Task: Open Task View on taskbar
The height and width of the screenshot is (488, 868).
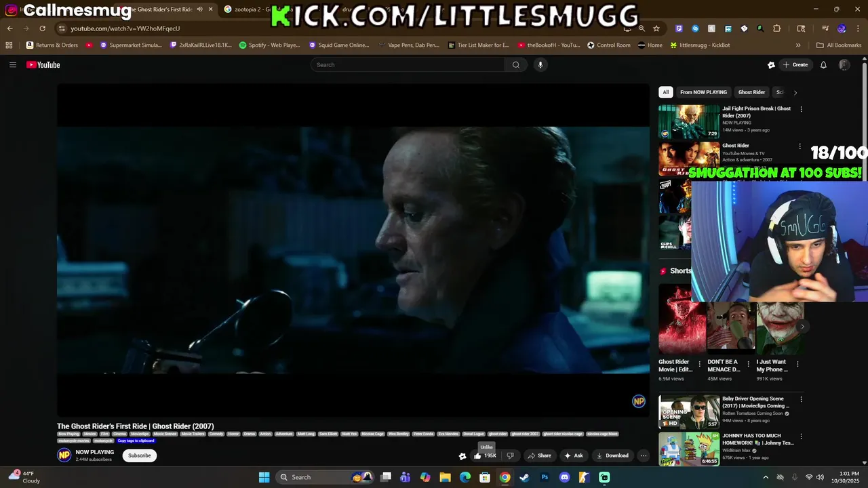Action: coord(386,477)
